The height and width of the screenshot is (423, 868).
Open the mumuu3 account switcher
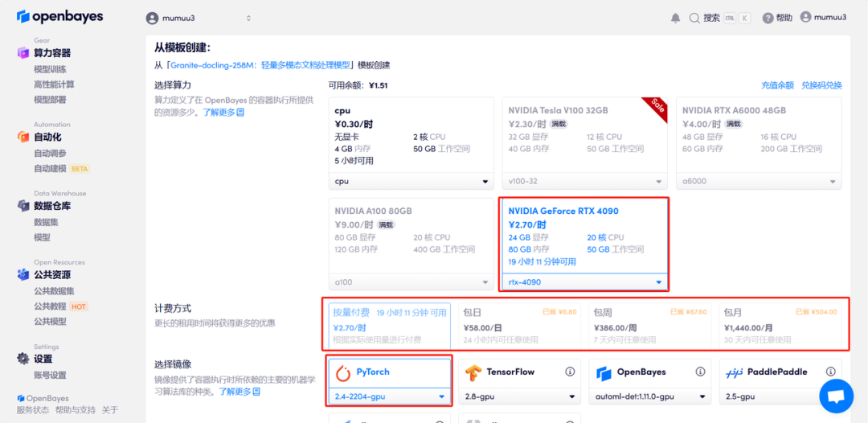tap(199, 18)
